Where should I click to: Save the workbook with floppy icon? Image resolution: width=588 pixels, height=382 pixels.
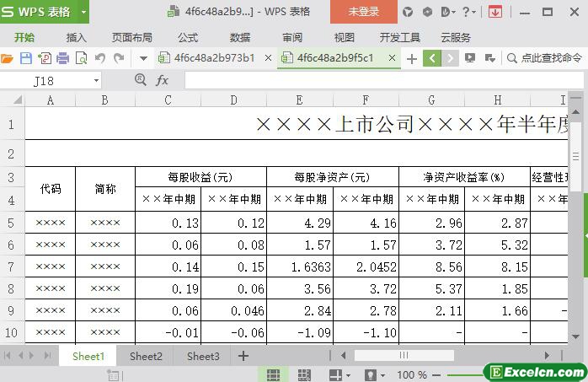(x=25, y=58)
